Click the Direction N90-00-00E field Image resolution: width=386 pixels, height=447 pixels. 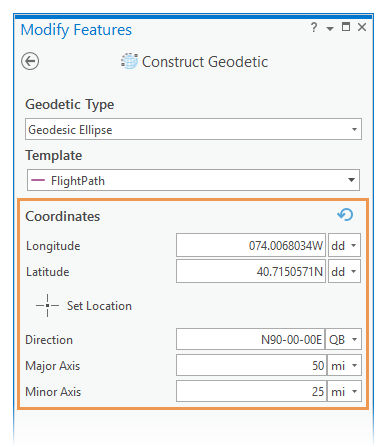pyautogui.click(x=251, y=339)
